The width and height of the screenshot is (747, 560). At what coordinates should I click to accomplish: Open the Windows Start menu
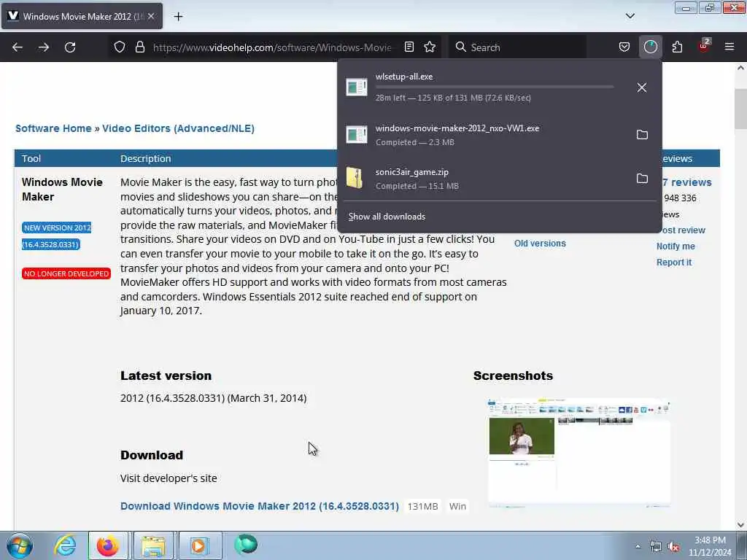[x=20, y=545]
